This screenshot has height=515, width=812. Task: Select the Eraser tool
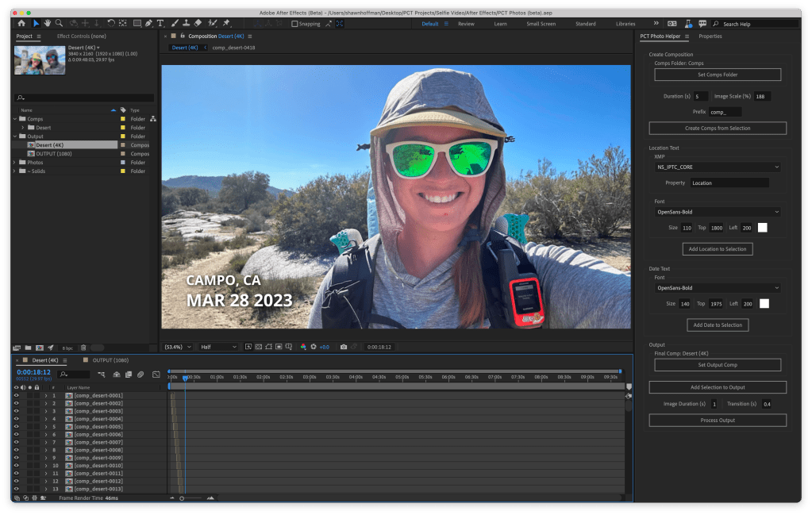(198, 24)
